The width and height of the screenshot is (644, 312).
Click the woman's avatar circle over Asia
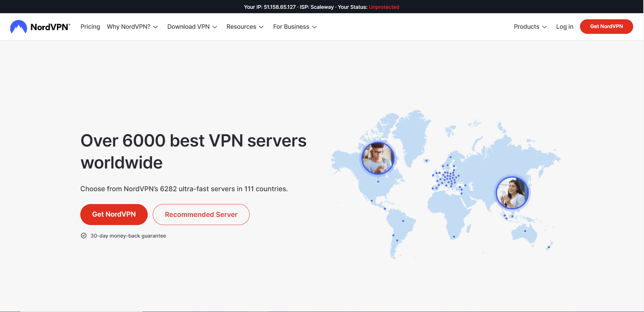tap(512, 192)
